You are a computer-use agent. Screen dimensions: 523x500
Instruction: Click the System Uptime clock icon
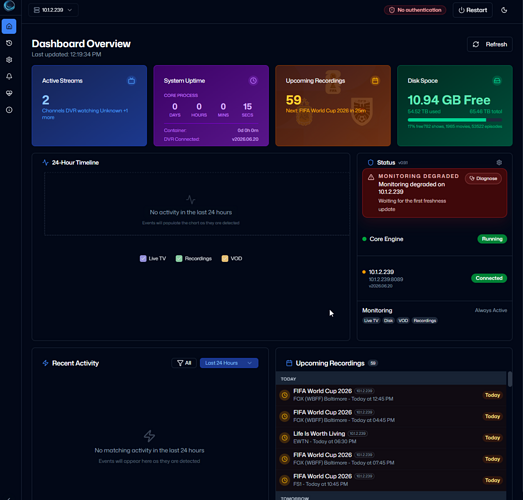[x=253, y=81]
